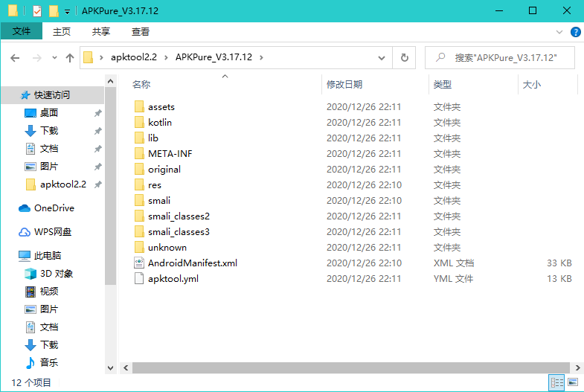
Task: Click the APKPure_V3.17.12 breadcrumb segment
Action: click(214, 57)
